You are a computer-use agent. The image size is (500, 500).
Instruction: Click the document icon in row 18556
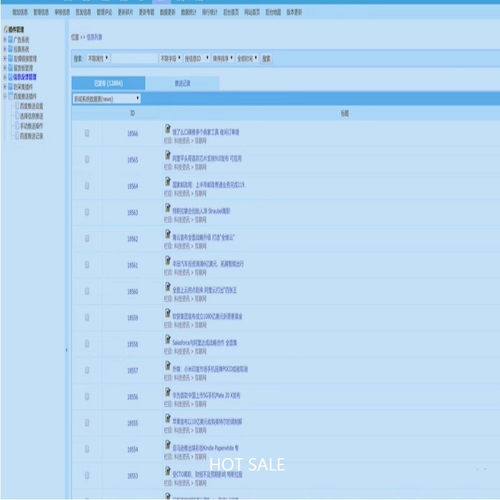168,392
